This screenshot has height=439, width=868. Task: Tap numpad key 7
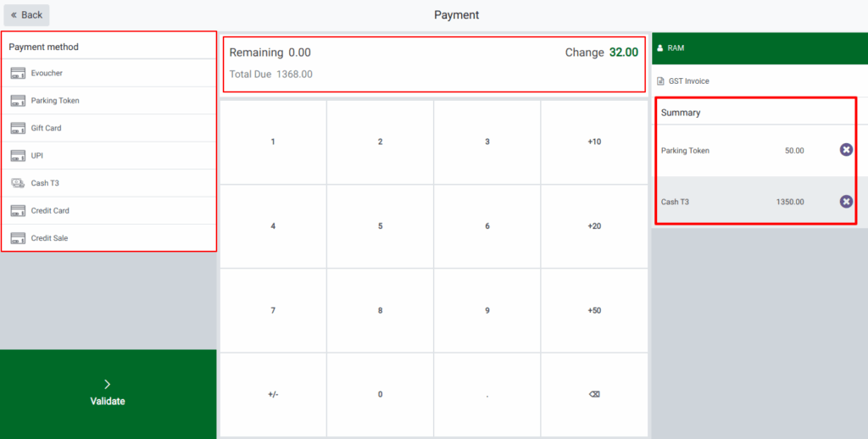tap(273, 310)
